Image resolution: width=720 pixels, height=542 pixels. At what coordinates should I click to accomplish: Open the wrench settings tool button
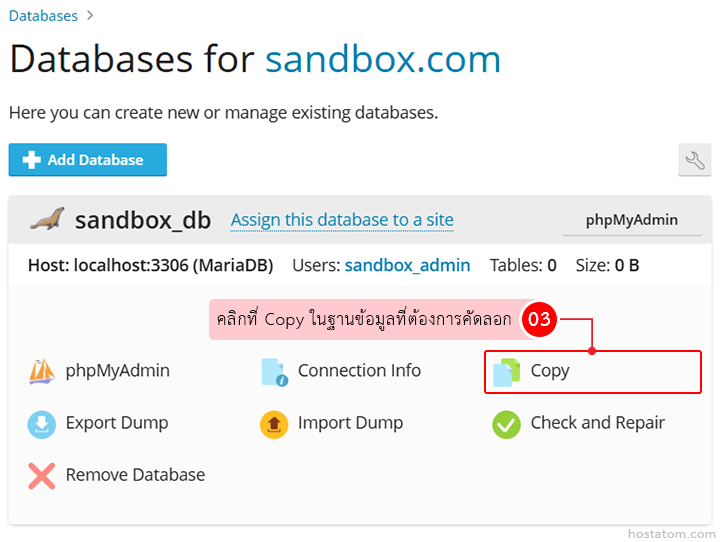pos(694,160)
